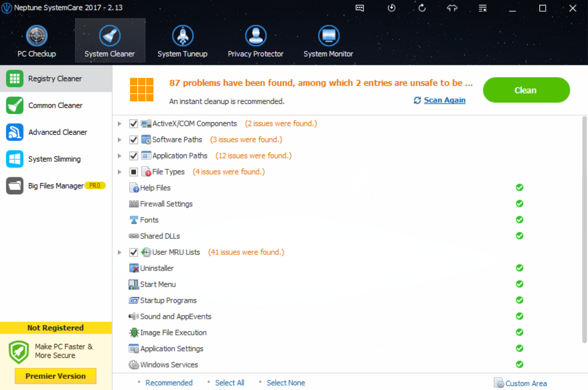Click the Uninstaller icon
The image size is (588, 390).
[x=134, y=268]
